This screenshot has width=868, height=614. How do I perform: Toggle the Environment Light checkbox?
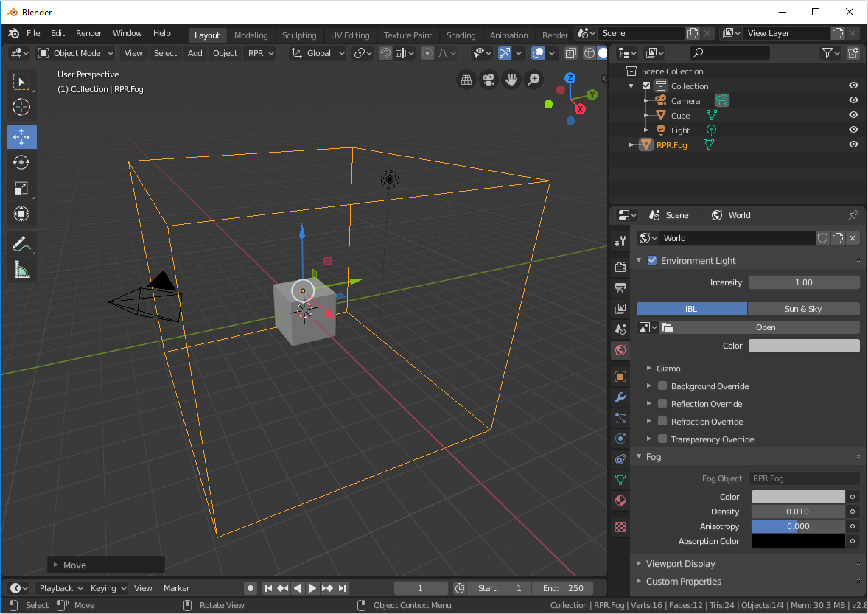(x=652, y=260)
